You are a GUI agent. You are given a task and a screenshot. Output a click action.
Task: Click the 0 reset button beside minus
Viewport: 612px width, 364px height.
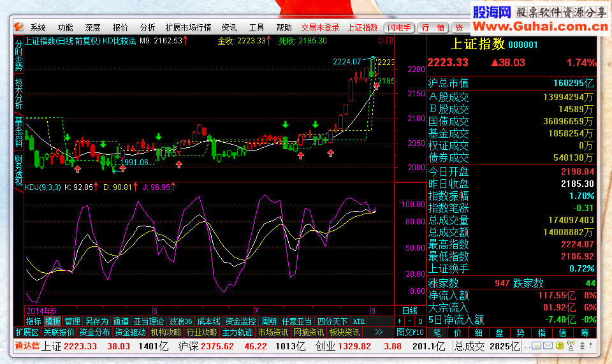420,321
